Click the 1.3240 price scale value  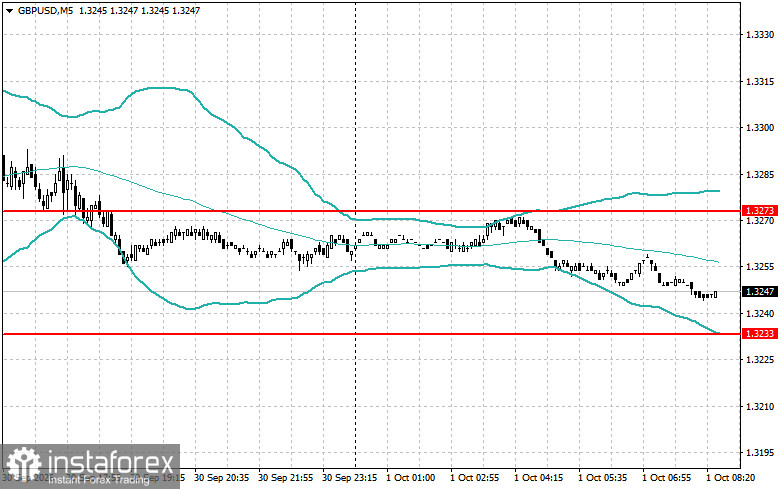coord(760,313)
